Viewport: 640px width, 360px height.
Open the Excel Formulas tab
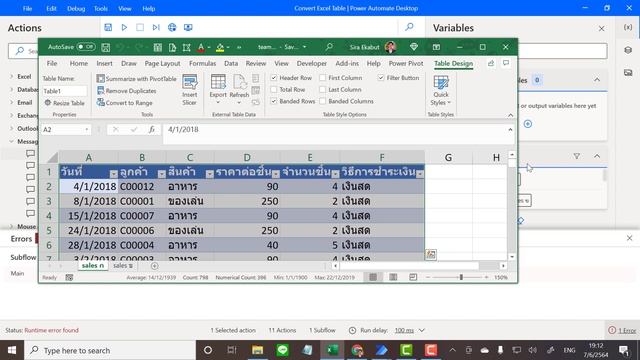[x=202, y=63]
